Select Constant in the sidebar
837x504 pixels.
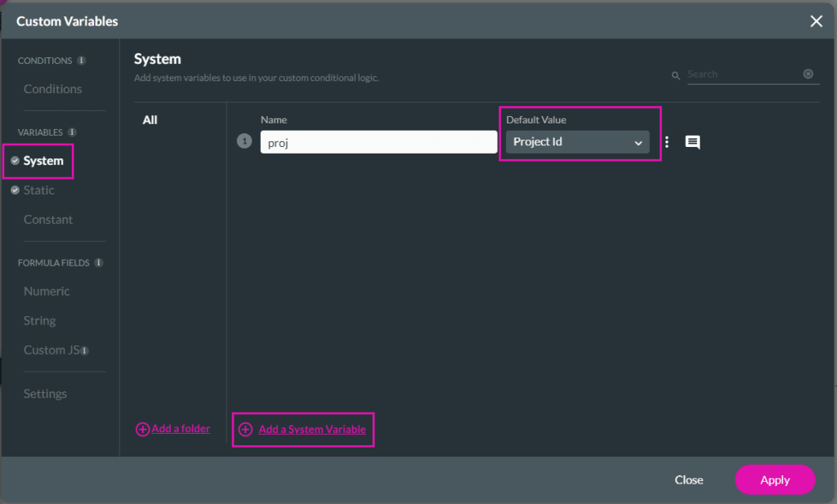pos(48,220)
